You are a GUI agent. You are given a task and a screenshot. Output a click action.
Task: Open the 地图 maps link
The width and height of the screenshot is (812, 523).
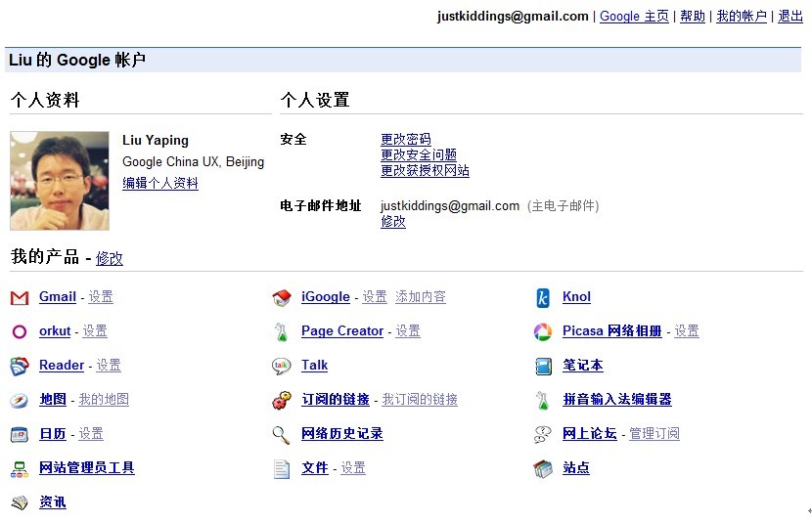53,399
